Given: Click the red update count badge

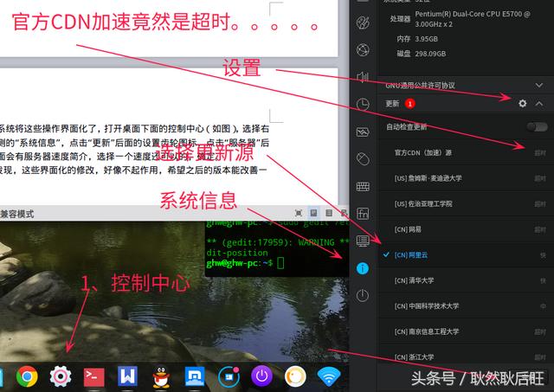Looking at the screenshot, I should coord(409,104).
